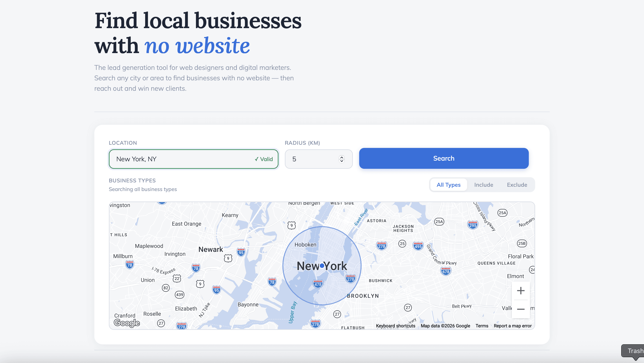
Task: Click the Report a map error link
Action: [x=513, y=326]
